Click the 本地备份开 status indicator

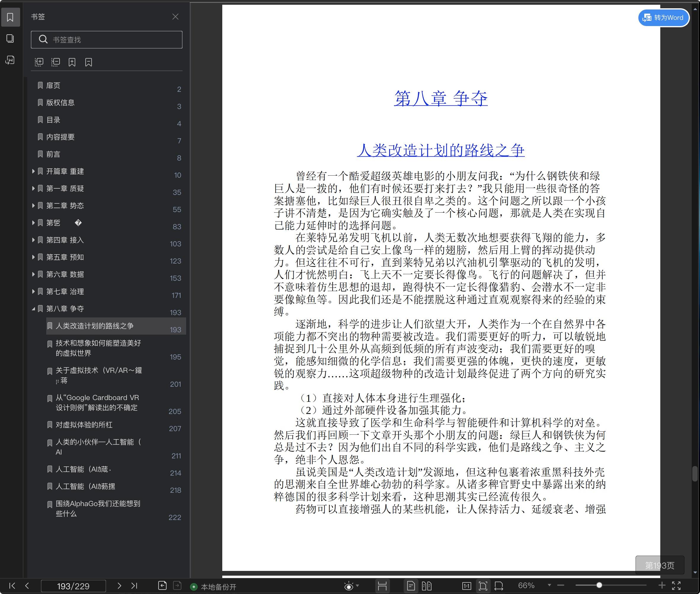(214, 587)
